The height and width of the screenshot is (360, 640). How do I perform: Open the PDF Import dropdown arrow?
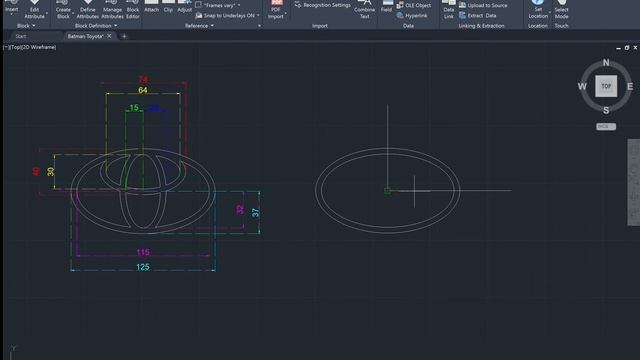coord(286,14)
